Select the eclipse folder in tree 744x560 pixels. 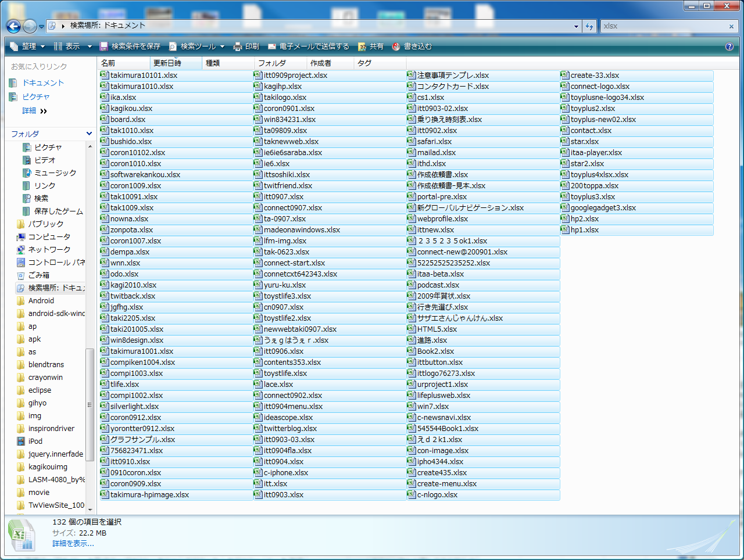40,390
